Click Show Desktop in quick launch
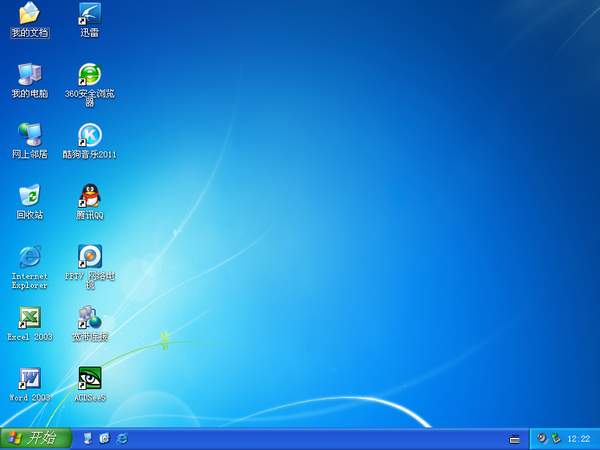 point(88,439)
